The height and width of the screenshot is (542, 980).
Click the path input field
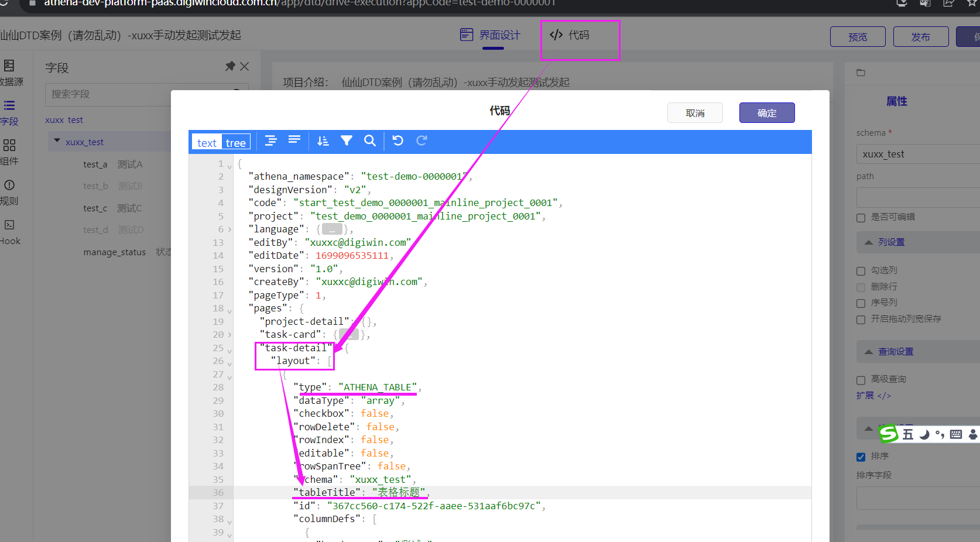pos(918,197)
